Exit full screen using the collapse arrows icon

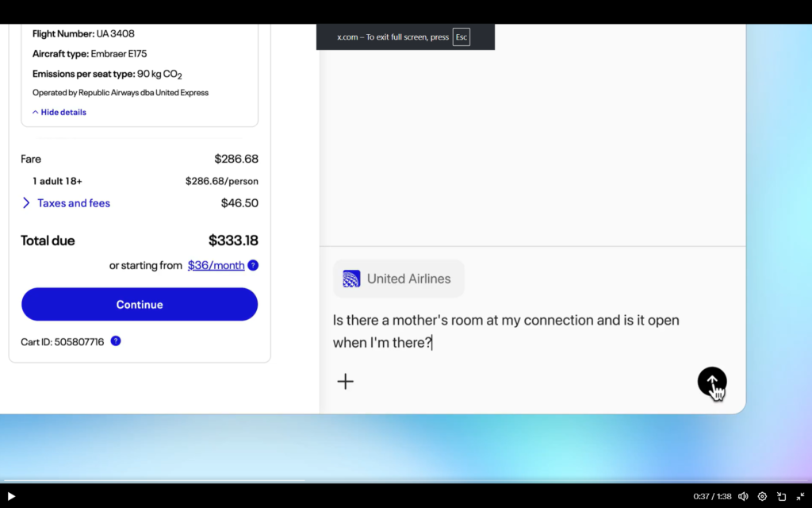800,496
